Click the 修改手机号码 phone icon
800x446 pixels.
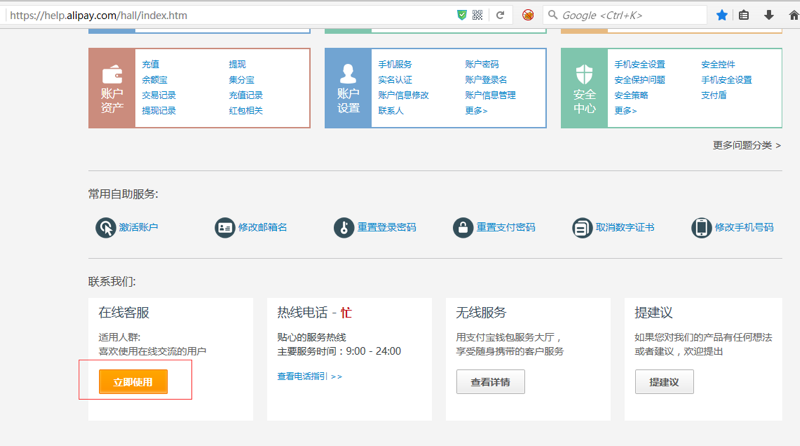702,228
